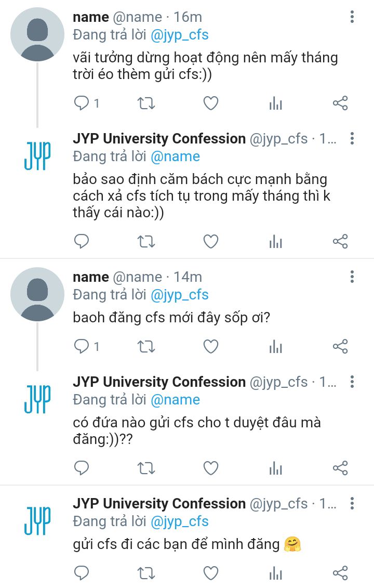374x588 pixels.
Task: Open JYP logo avatar on 'bảo sao định' reply
Action: [37, 155]
